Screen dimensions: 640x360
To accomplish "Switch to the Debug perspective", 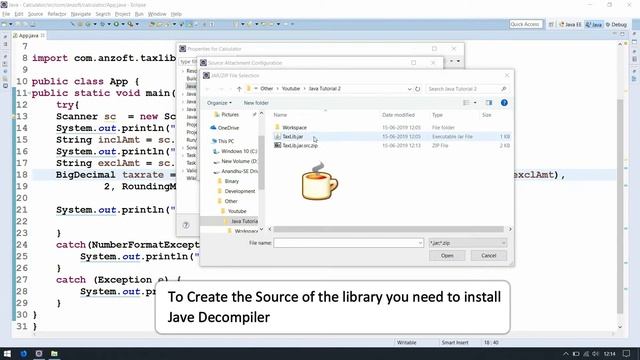I will pyautogui.click(x=616, y=24).
